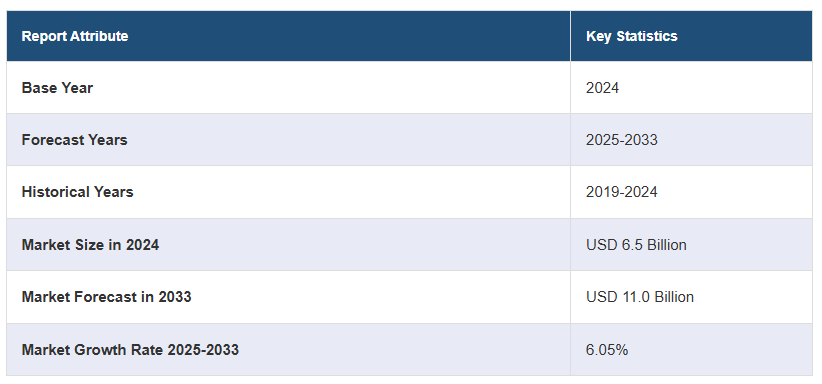Select the Forecast Years row label

tap(74, 140)
